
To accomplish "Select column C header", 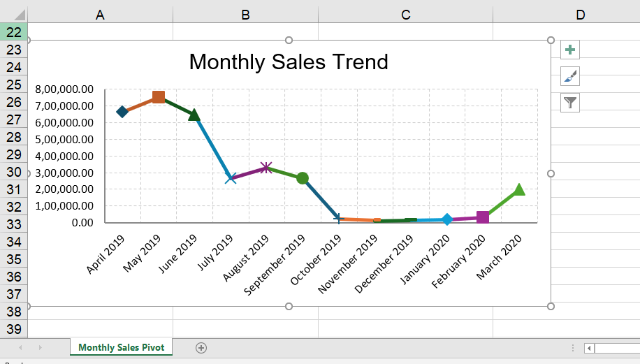I will [x=405, y=15].
